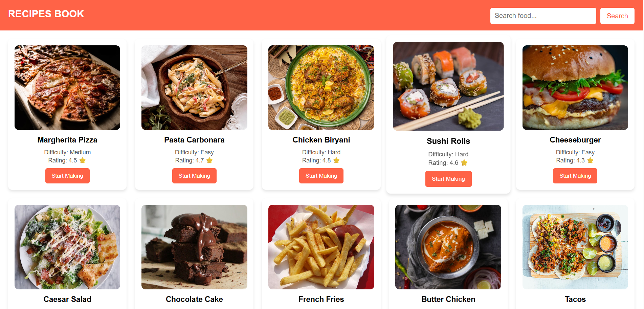This screenshot has height=309, width=644.
Task: Start making the Margherita Pizza recipe
Action: [67, 176]
